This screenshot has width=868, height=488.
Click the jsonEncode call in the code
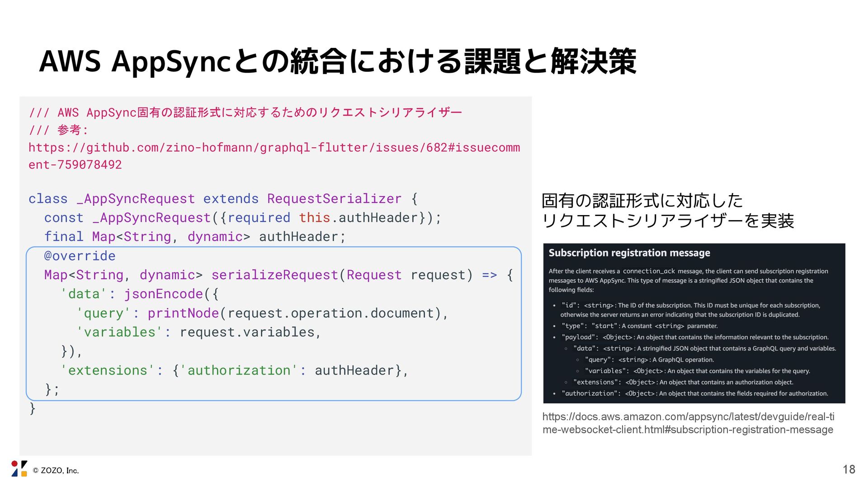[163, 294]
